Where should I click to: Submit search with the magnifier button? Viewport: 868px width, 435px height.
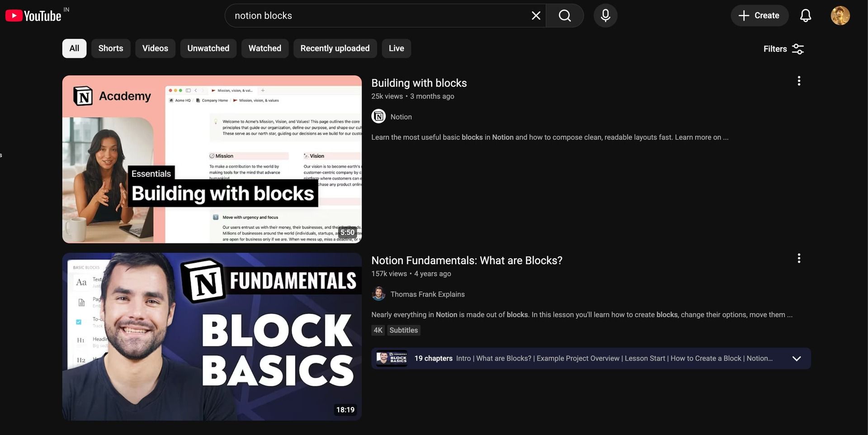(x=565, y=16)
